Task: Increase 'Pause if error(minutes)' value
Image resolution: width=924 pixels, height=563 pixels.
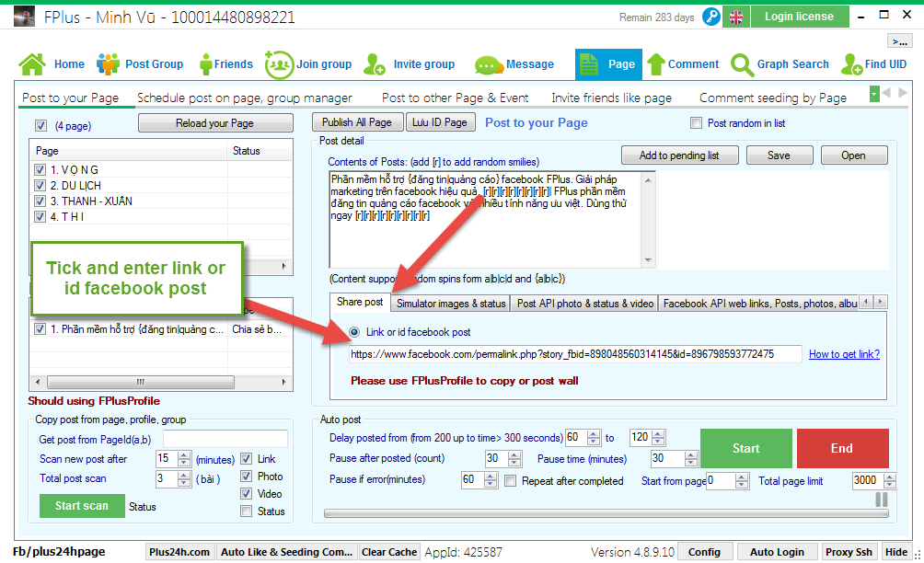Action: [x=491, y=476]
